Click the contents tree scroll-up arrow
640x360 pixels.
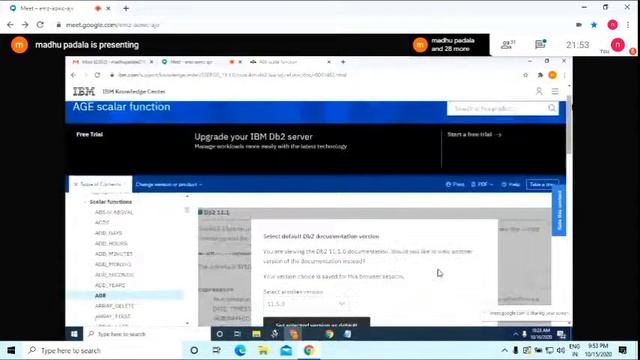(x=187, y=196)
